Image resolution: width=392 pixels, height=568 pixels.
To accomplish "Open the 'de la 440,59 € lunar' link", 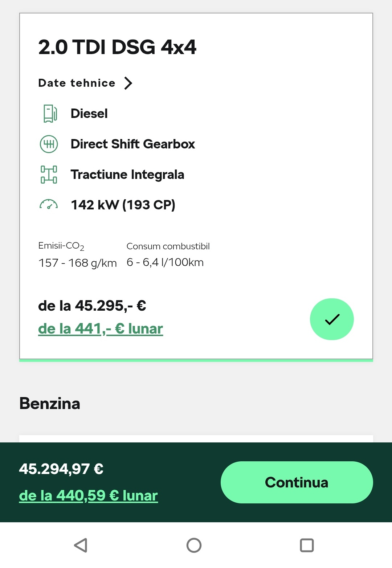I will pyautogui.click(x=88, y=496).
